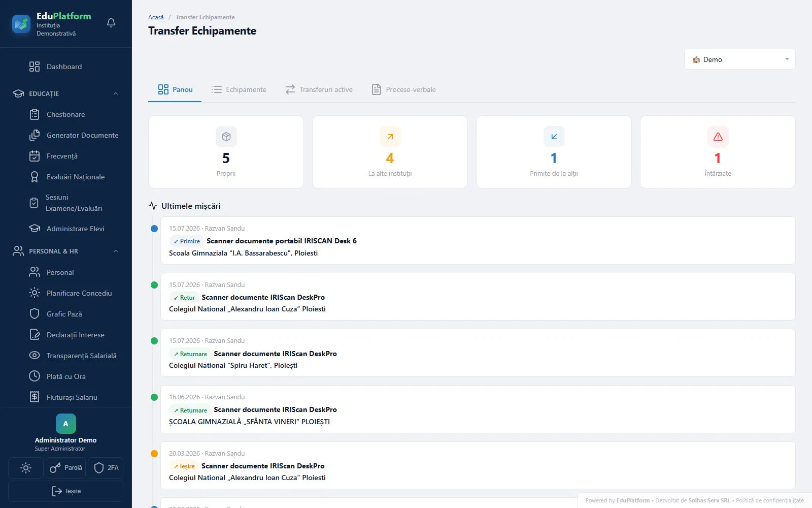
Task: Open the Proprii stat card
Action: (x=226, y=152)
